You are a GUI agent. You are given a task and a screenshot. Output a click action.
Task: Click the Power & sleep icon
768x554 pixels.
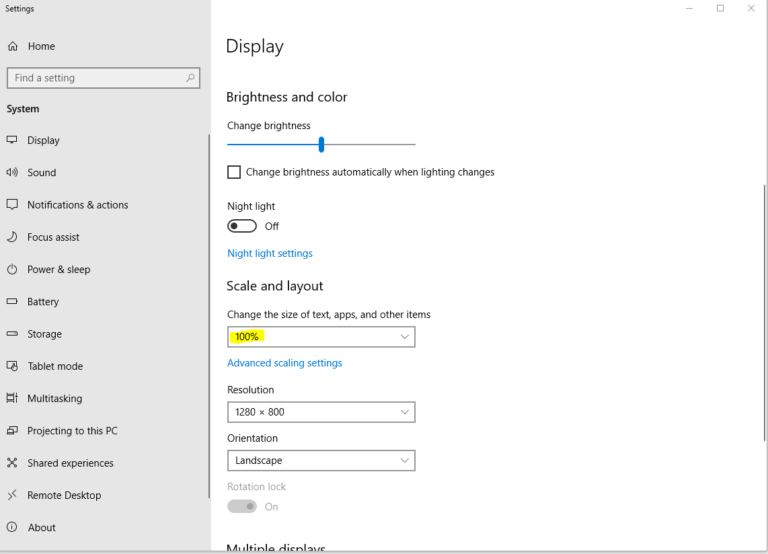[x=12, y=269]
